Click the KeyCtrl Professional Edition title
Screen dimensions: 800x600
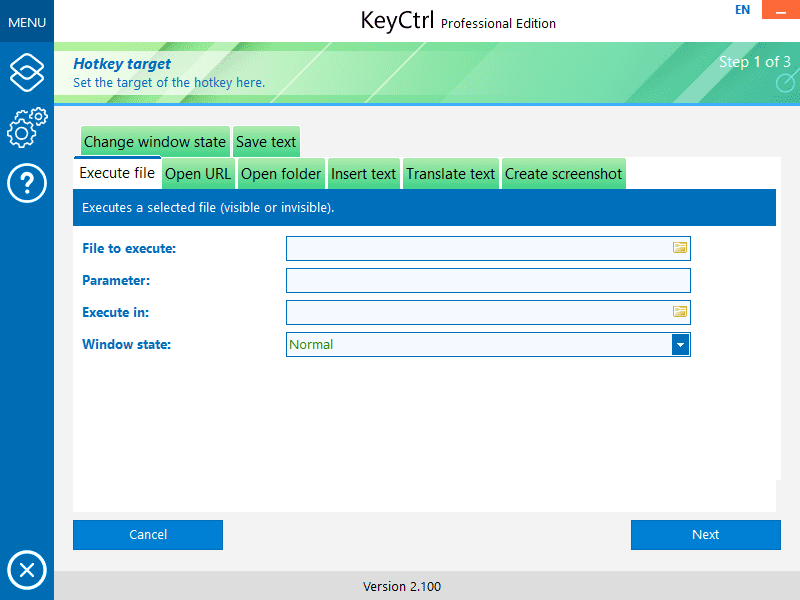[x=458, y=21]
